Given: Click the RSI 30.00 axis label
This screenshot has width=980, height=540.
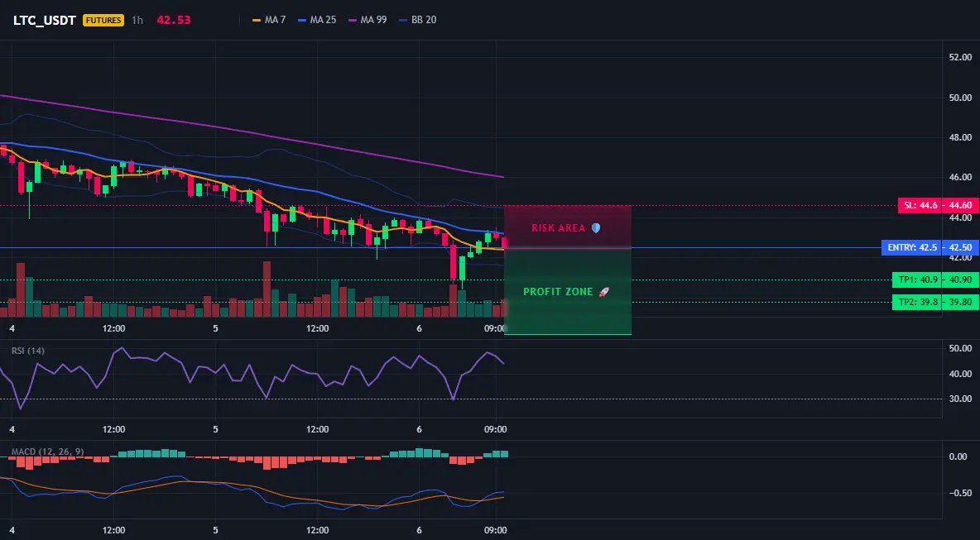Looking at the screenshot, I should pyautogui.click(x=960, y=399).
